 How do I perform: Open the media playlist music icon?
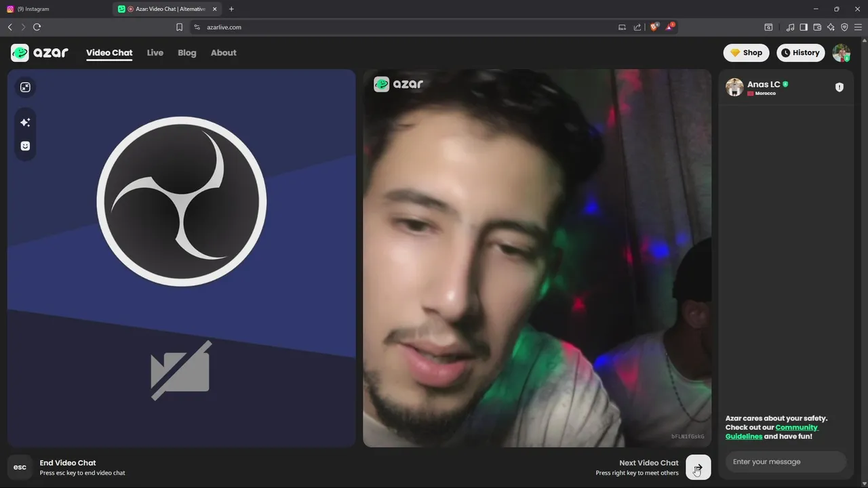pyautogui.click(x=790, y=27)
